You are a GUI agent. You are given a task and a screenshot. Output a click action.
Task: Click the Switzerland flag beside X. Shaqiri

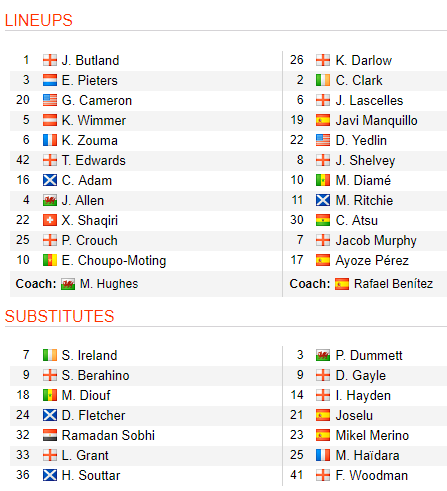pyautogui.click(x=50, y=220)
